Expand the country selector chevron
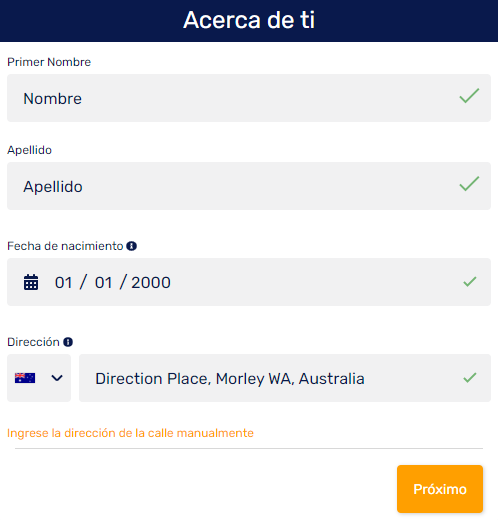Screen dimensions: 498x520 pos(57,378)
